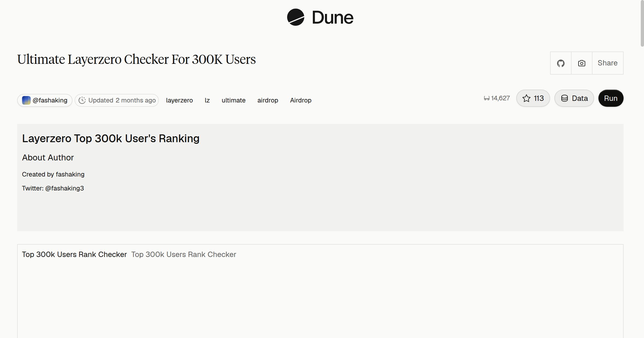Select the lz tag
This screenshot has width=644, height=338.
coord(207,100)
